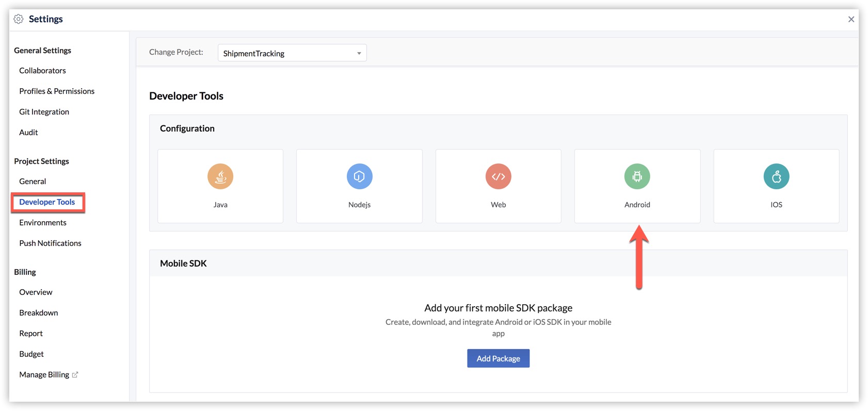
Task: Open the Nodejs configuration icon
Action: click(x=359, y=177)
